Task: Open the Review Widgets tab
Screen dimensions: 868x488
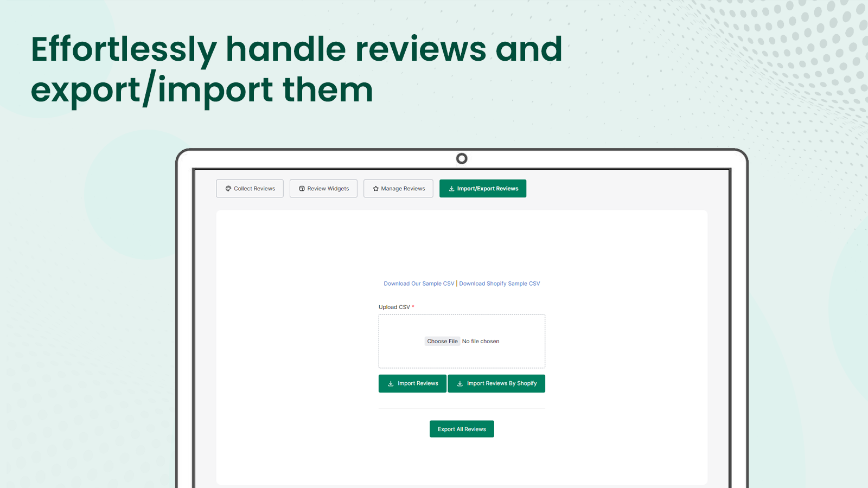Action: click(x=323, y=188)
